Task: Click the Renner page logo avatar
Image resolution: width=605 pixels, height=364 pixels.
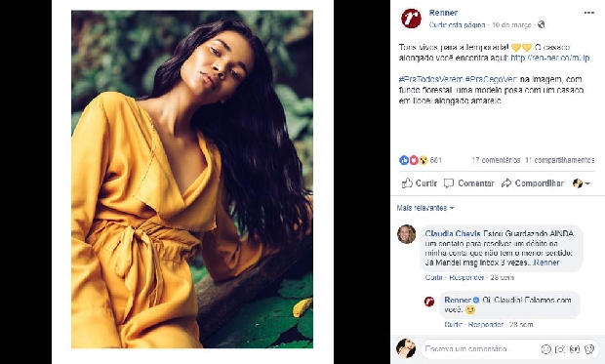Action: click(x=411, y=19)
